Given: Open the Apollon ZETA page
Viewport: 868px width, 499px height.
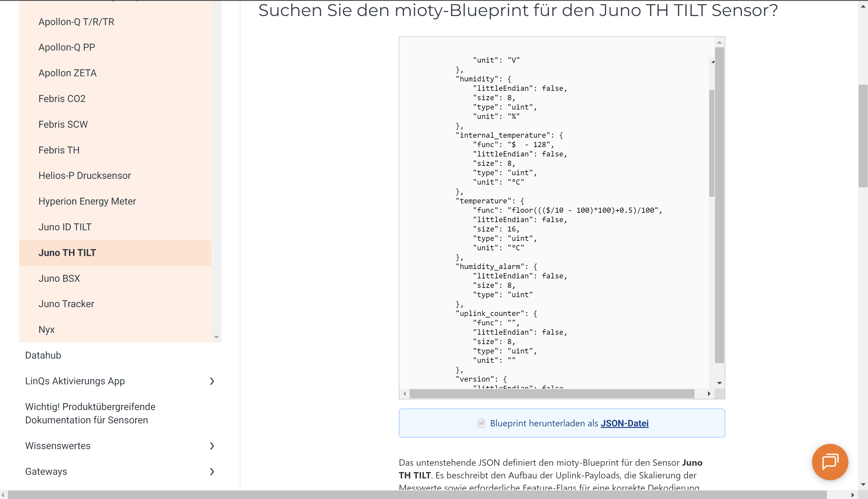Looking at the screenshot, I should pyautogui.click(x=67, y=73).
